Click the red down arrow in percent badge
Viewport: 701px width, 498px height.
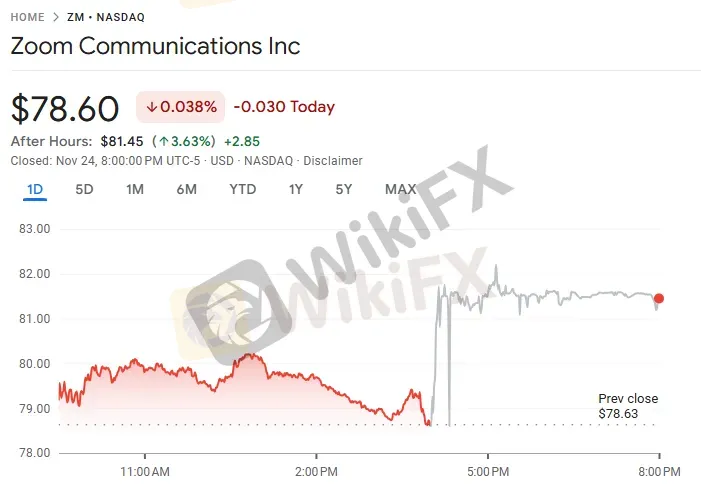(152, 107)
